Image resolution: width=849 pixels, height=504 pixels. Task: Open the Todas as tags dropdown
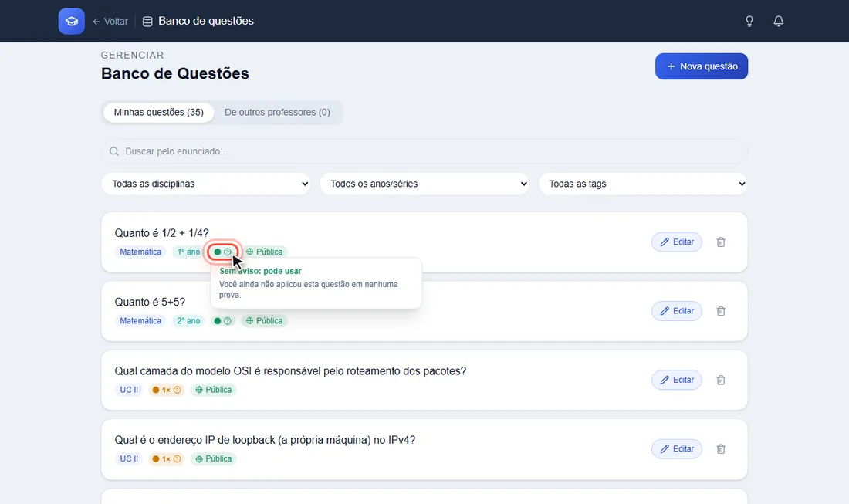pos(643,184)
